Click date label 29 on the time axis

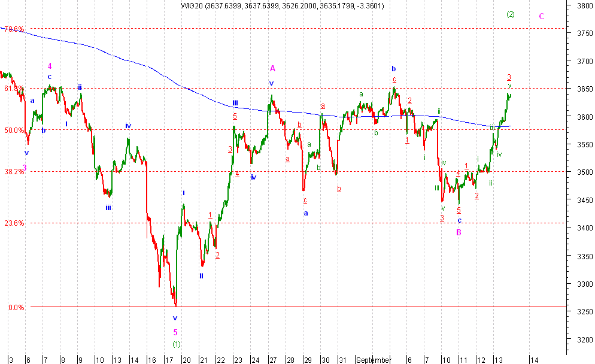pyautogui.click(x=308, y=360)
